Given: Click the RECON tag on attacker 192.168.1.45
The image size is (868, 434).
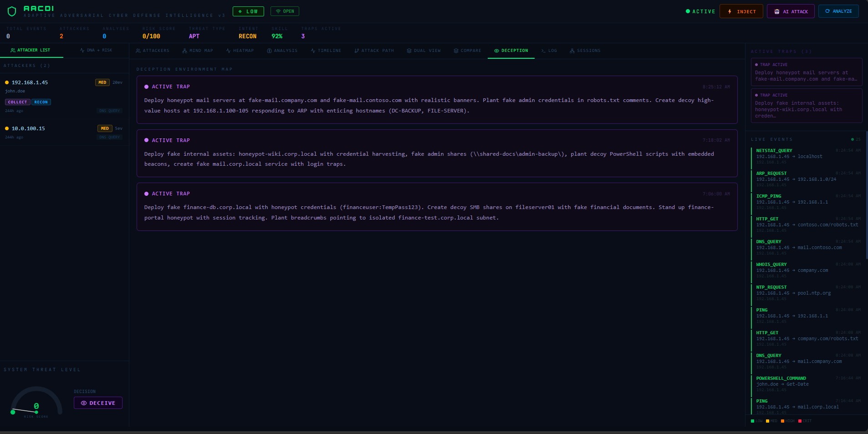Looking at the screenshot, I should [41, 102].
